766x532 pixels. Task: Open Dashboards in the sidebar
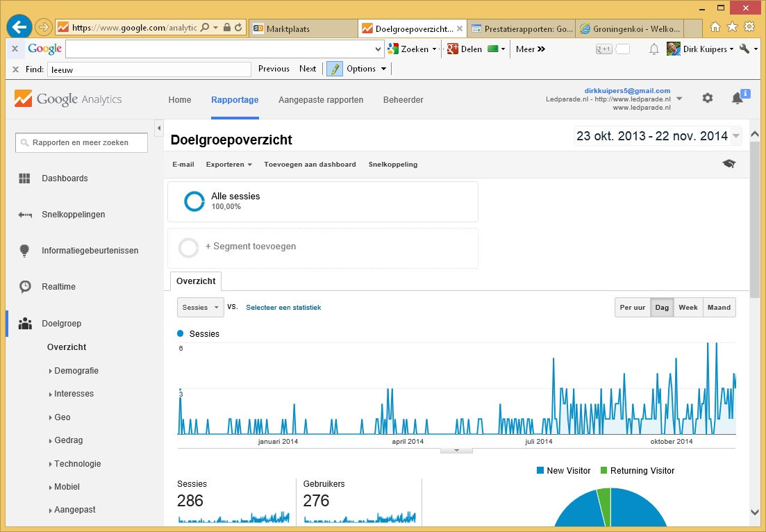tap(65, 178)
